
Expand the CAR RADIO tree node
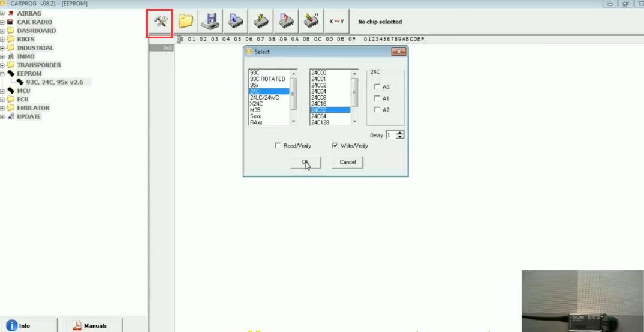pyautogui.click(x=2, y=22)
